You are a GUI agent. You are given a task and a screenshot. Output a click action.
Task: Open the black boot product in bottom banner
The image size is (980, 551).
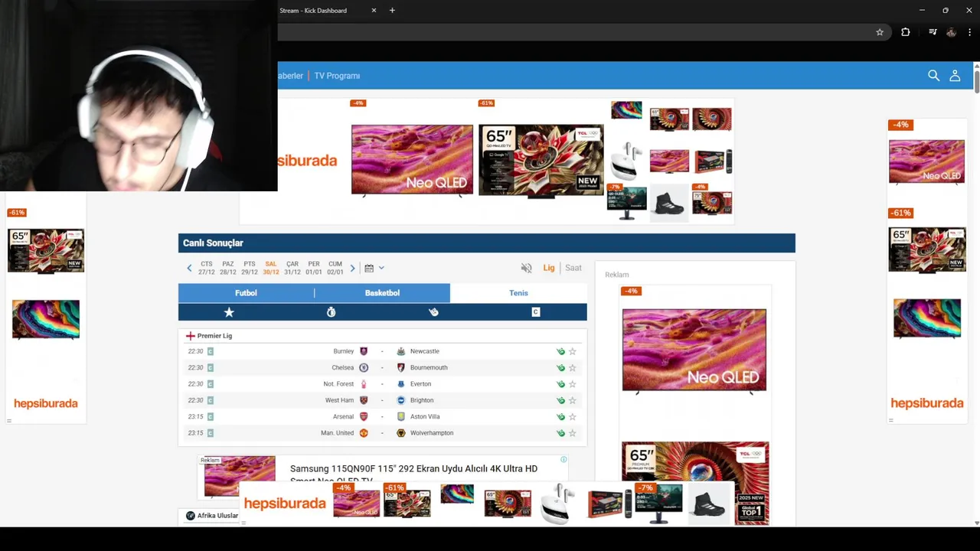[708, 505]
